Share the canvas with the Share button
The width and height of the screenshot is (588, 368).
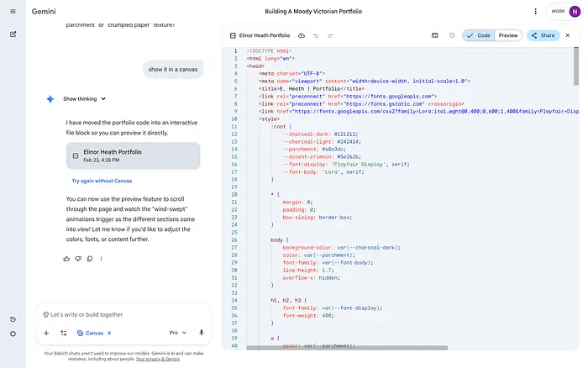(543, 36)
